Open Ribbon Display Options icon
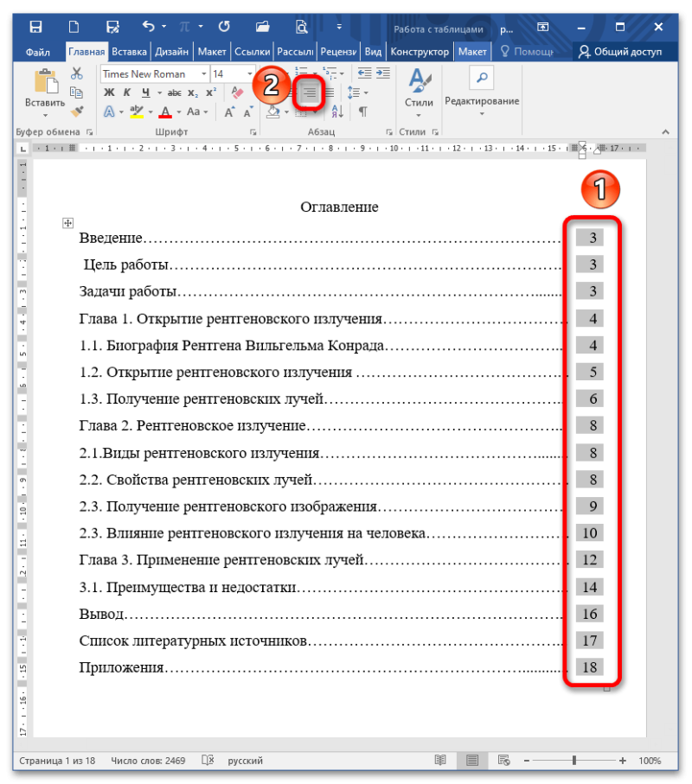This screenshot has width=692, height=784. click(x=543, y=27)
